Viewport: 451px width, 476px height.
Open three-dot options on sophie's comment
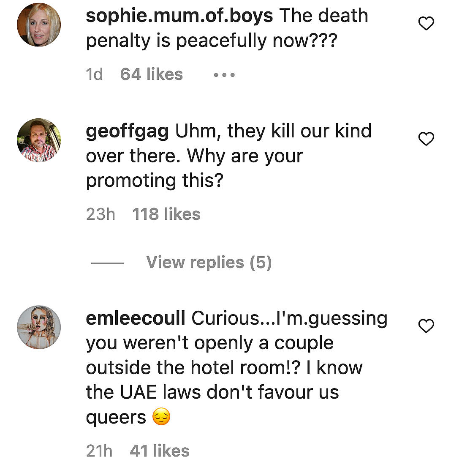[x=224, y=75]
